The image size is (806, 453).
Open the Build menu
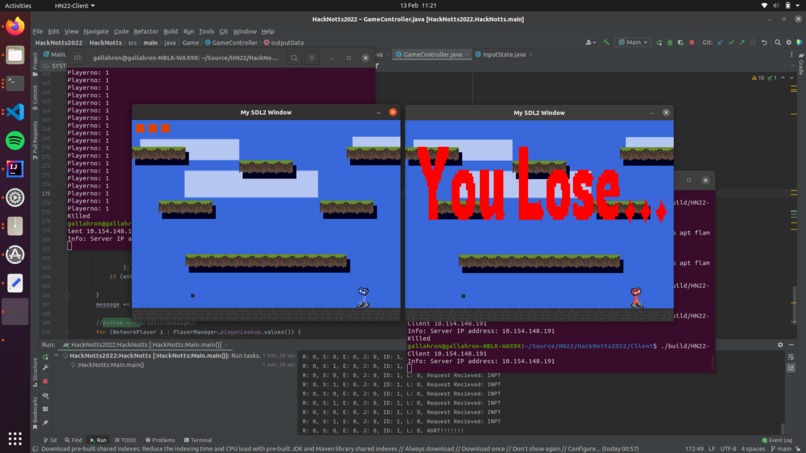(x=170, y=31)
